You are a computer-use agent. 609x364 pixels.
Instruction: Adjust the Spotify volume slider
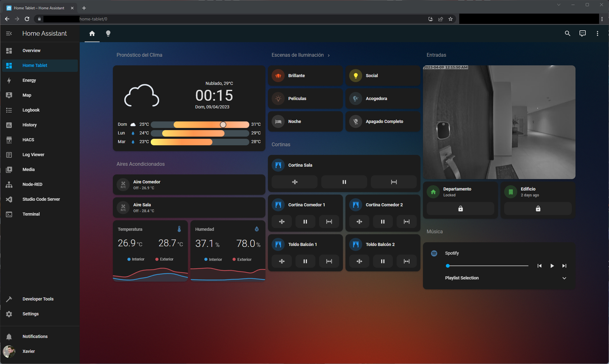(487, 265)
